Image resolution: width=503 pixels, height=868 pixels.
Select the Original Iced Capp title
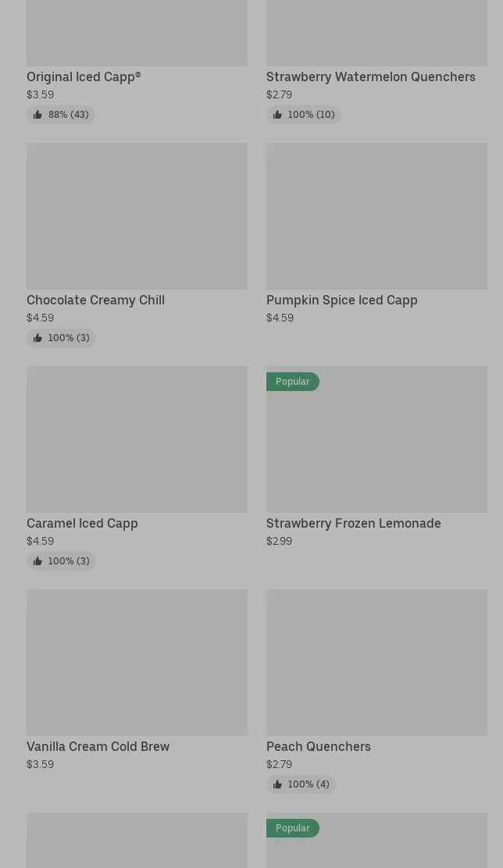84,77
